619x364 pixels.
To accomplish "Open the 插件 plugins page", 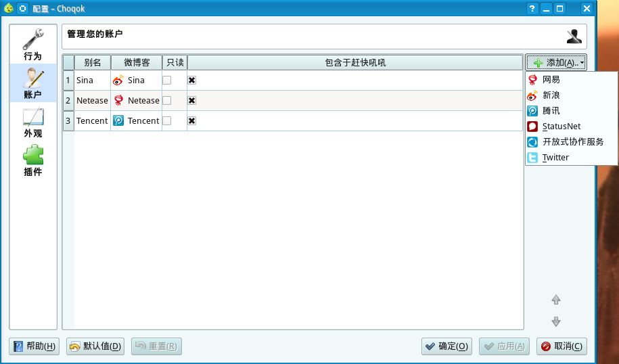I will (33, 160).
